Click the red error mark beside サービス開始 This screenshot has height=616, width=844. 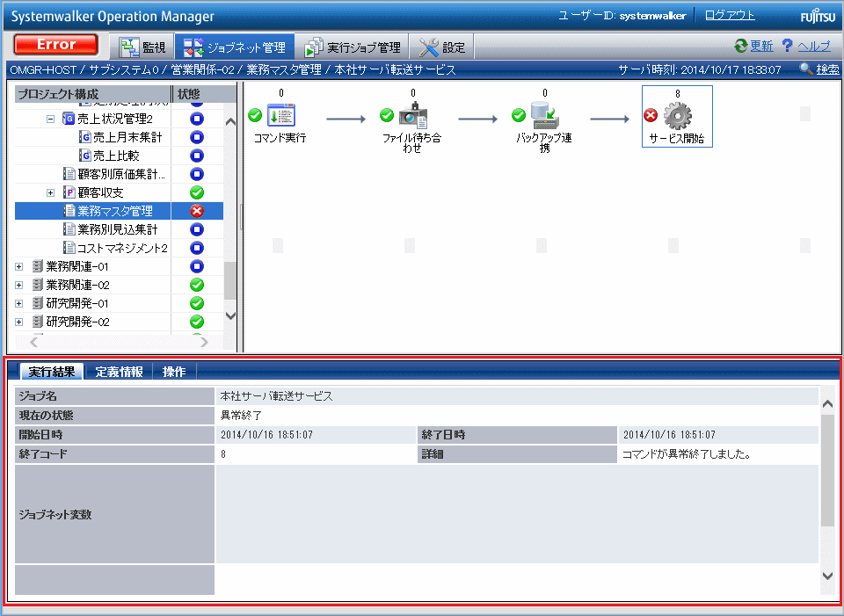pos(651,115)
